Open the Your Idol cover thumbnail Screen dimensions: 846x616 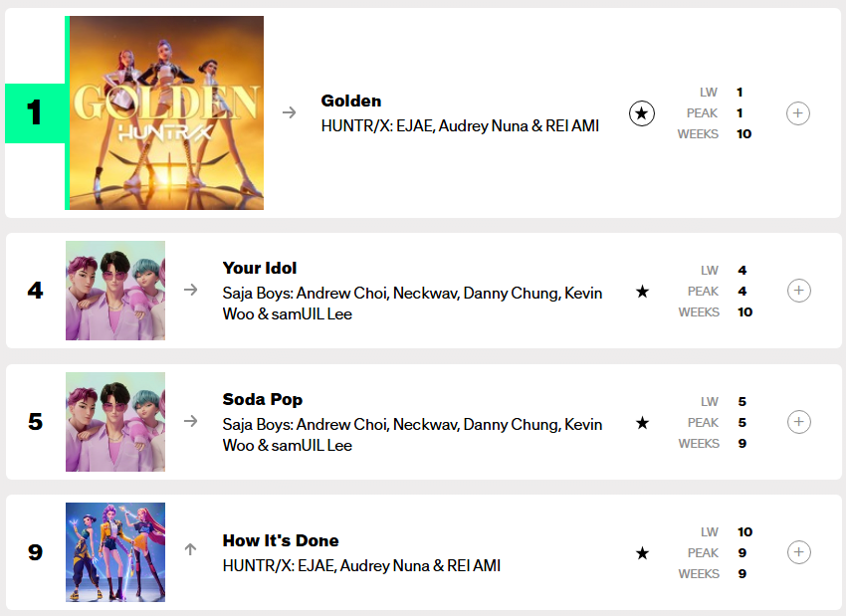coord(115,291)
